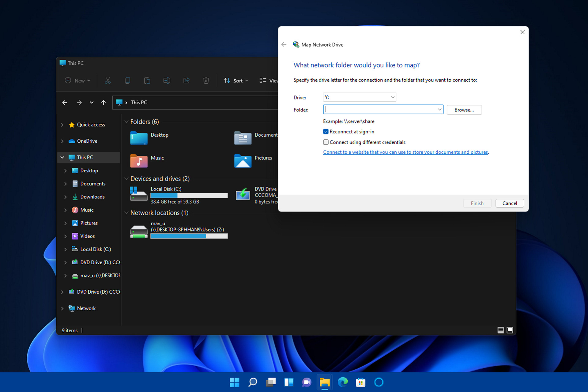Click the Copy icon in toolbar
This screenshot has width=588, height=392.
(127, 81)
